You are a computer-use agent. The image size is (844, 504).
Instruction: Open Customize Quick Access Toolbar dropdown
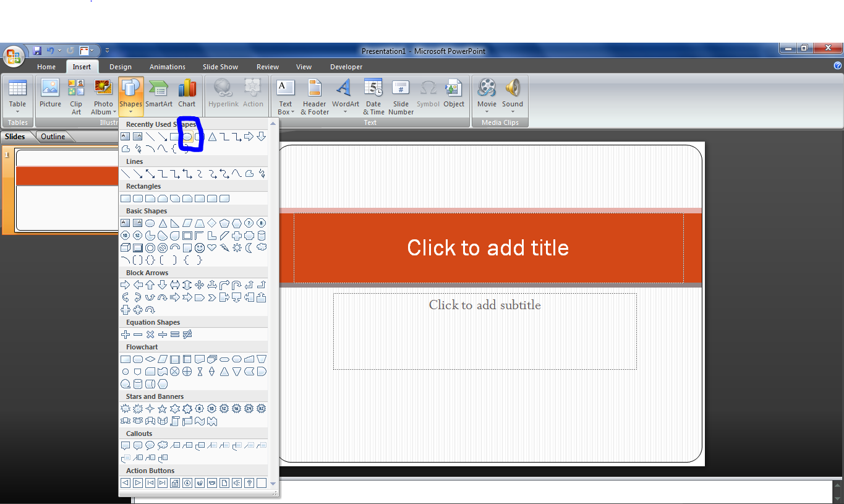tap(107, 51)
